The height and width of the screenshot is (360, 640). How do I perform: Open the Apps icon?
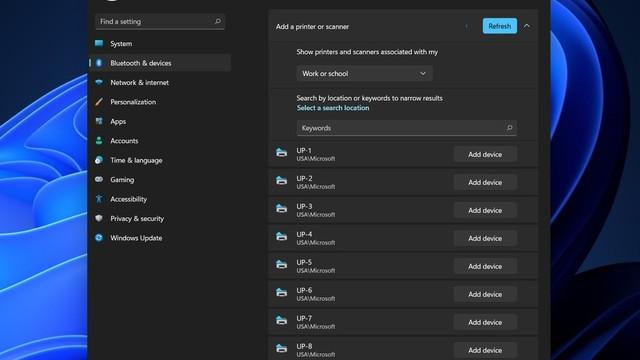coord(99,121)
